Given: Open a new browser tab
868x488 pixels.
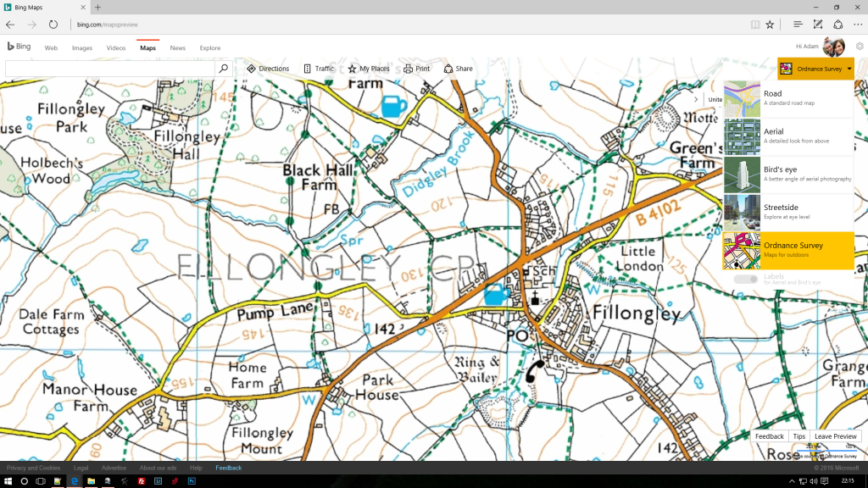Looking at the screenshot, I should click(x=98, y=7).
